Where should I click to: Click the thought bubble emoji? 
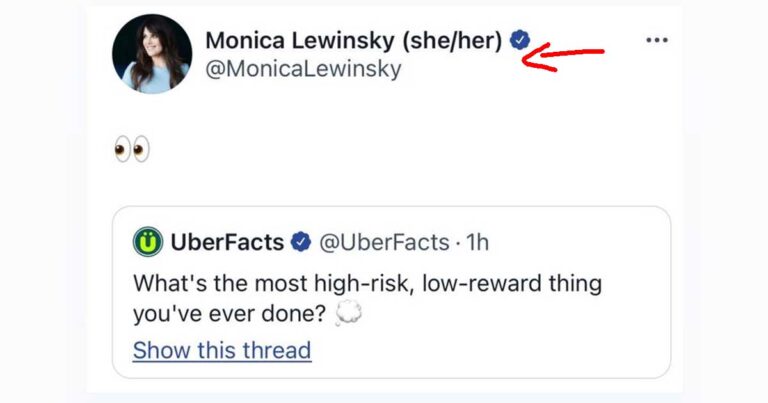pos(349,314)
